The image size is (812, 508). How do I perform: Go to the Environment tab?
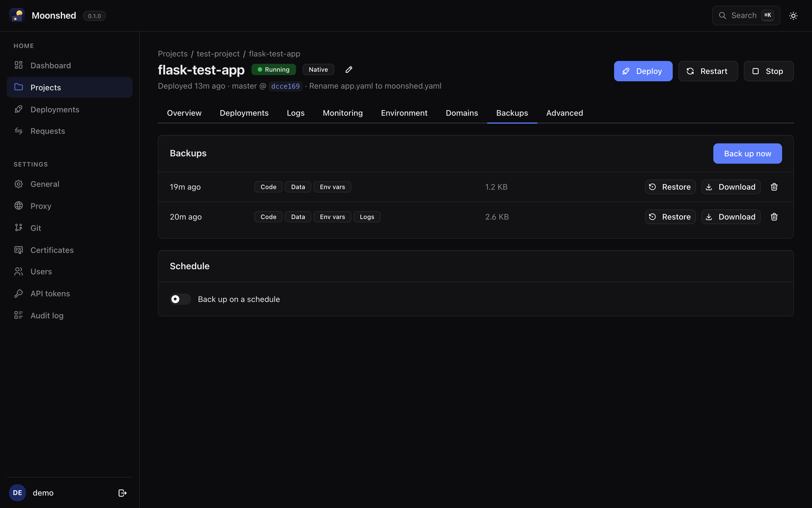tap(404, 113)
